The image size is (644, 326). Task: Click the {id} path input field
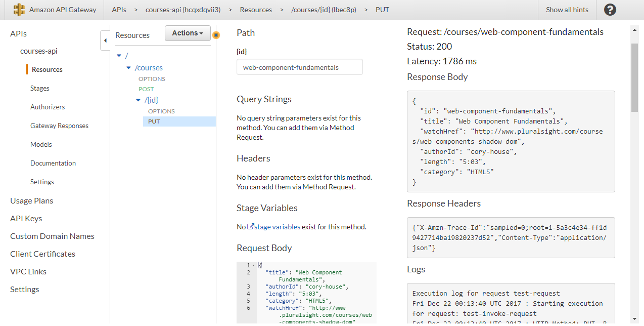click(299, 67)
